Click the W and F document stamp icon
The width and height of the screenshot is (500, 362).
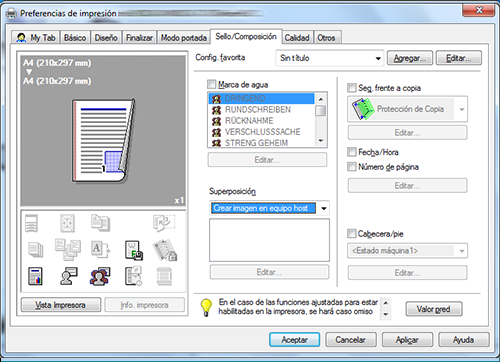(x=134, y=250)
